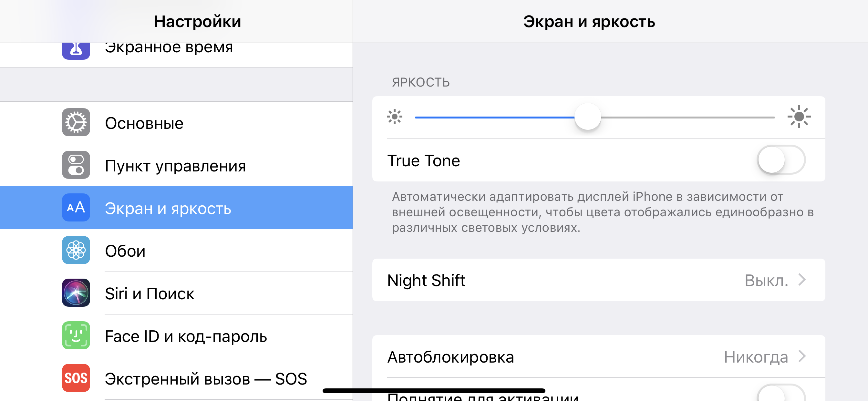
Task: Select the Display & Brightness AA icon
Action: tap(76, 208)
